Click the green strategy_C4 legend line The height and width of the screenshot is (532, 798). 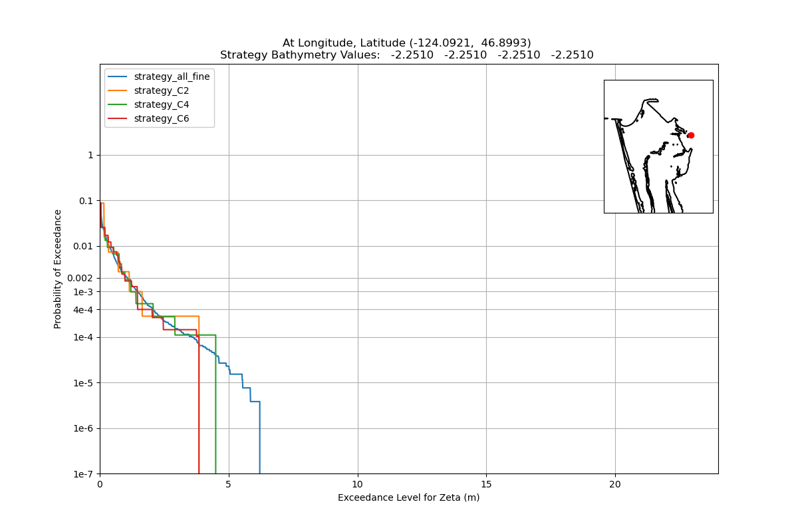[x=118, y=104]
